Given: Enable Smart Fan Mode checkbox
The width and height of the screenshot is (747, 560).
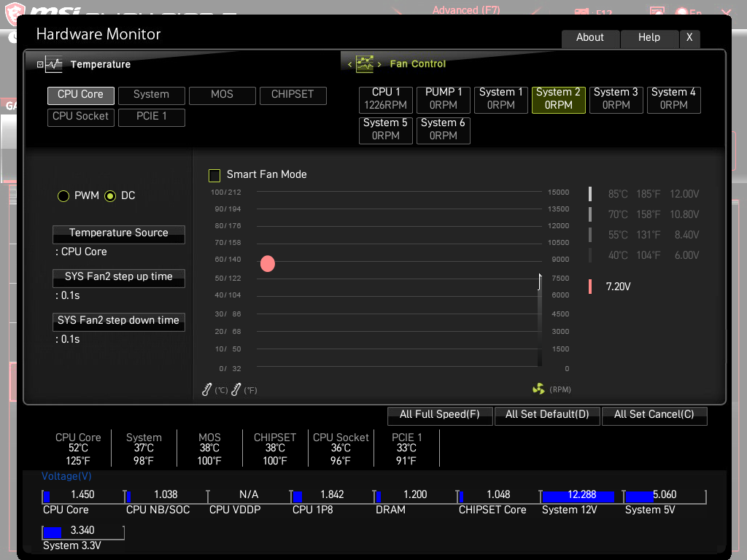Looking at the screenshot, I should tap(214, 175).
